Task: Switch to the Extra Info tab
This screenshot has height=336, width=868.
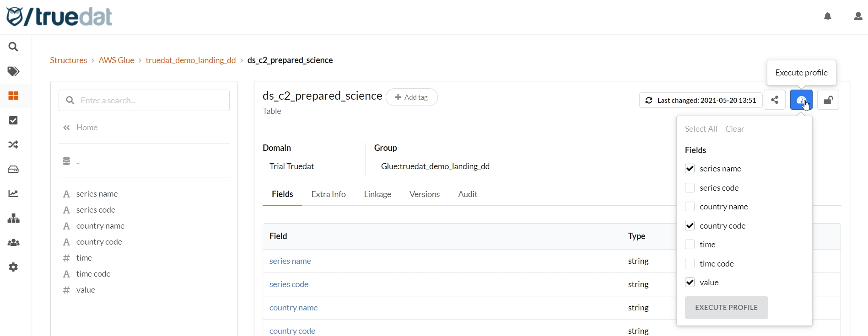Action: pyautogui.click(x=328, y=194)
